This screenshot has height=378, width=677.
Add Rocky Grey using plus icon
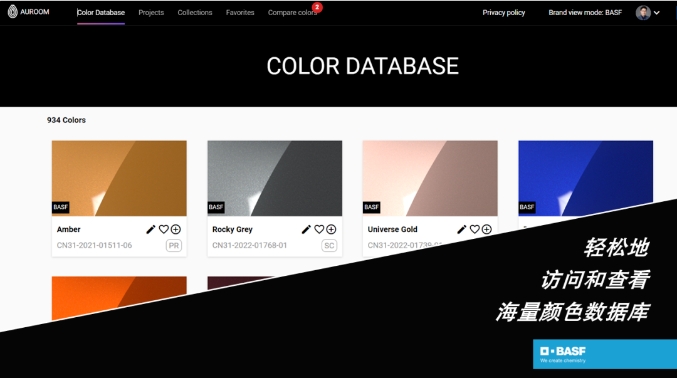(331, 229)
